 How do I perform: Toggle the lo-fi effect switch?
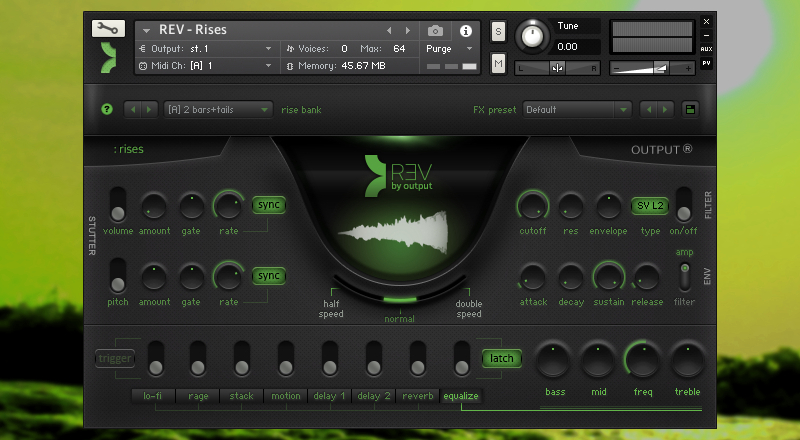[x=156, y=358]
